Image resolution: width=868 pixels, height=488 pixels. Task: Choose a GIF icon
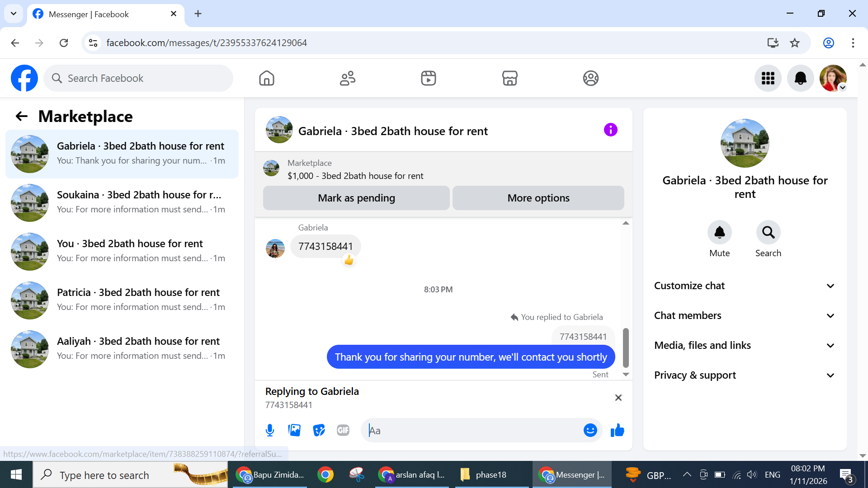point(343,430)
